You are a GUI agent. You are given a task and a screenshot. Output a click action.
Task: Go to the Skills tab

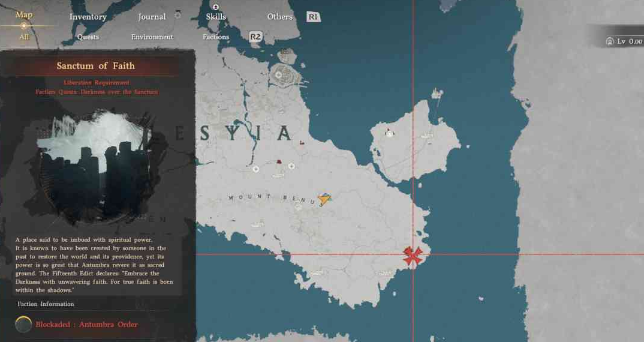(x=216, y=17)
